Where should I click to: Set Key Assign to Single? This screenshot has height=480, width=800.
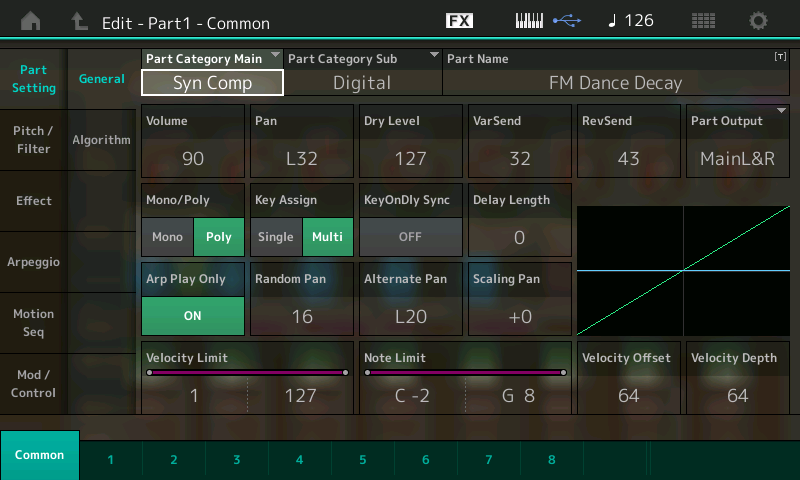(x=276, y=237)
